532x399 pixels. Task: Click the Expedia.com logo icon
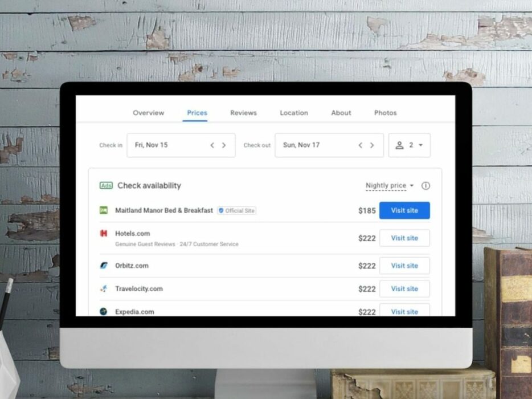pos(104,311)
